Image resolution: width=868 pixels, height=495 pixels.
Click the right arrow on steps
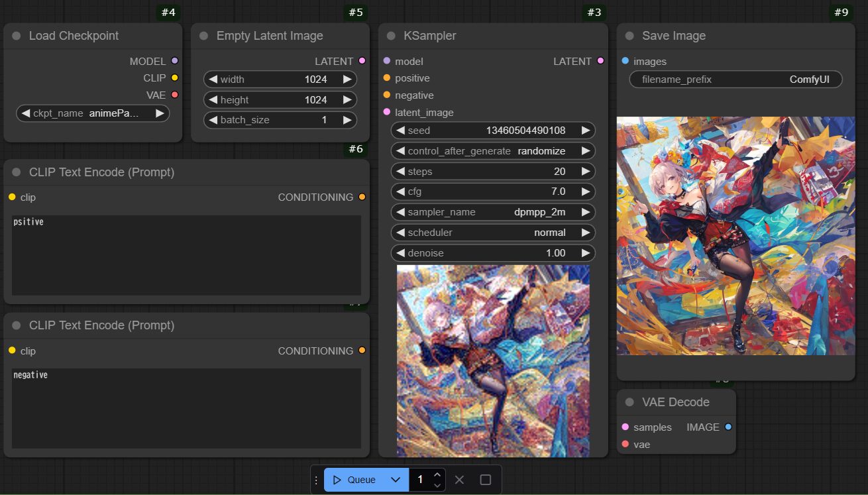click(586, 172)
